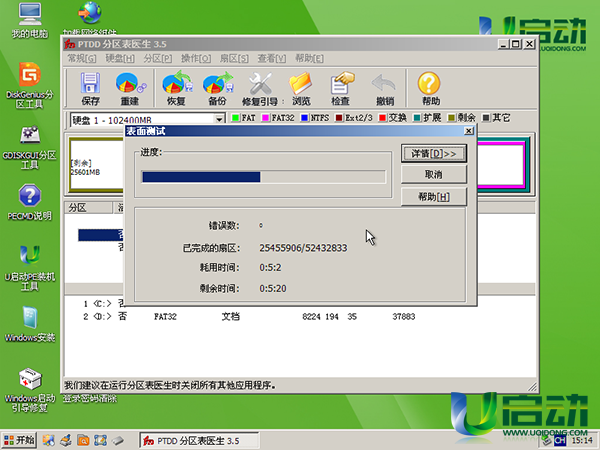Open the 硬盘[H] menu
The image size is (600, 450).
click(x=120, y=59)
